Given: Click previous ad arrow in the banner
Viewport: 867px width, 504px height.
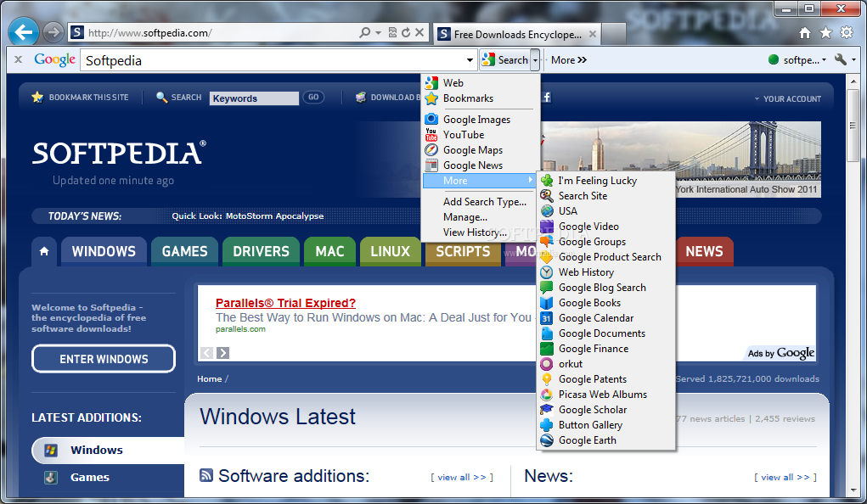Looking at the screenshot, I should 207,353.
